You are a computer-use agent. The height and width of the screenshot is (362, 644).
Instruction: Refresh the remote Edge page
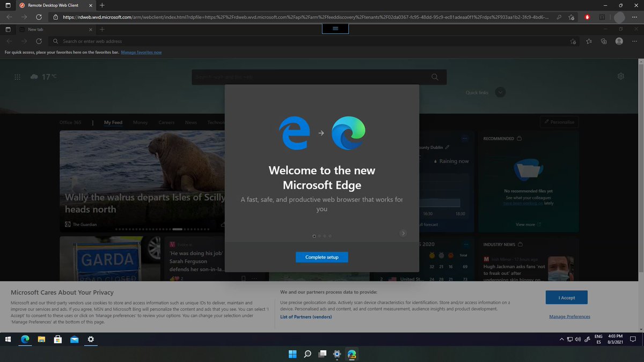pyautogui.click(x=39, y=41)
